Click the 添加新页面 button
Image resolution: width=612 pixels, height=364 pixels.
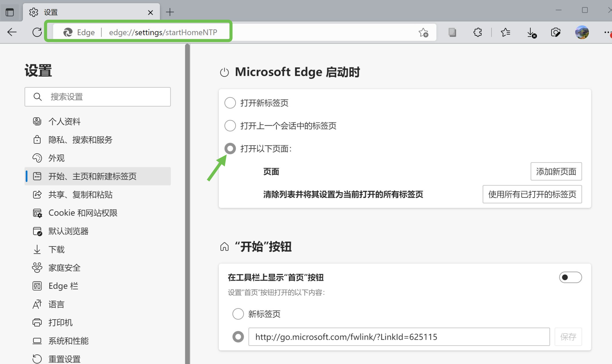point(556,171)
